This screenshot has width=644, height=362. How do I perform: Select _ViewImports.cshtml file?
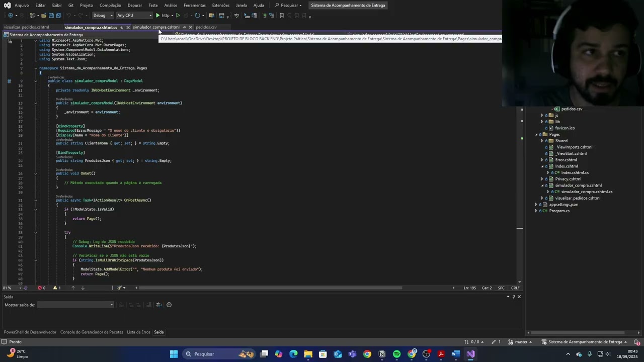click(x=574, y=147)
